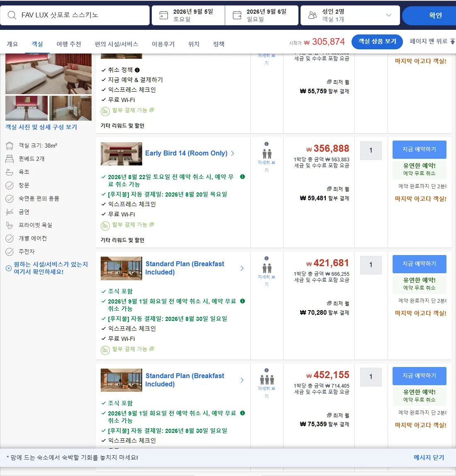Click the 객실 상품 보기 button

377,41
